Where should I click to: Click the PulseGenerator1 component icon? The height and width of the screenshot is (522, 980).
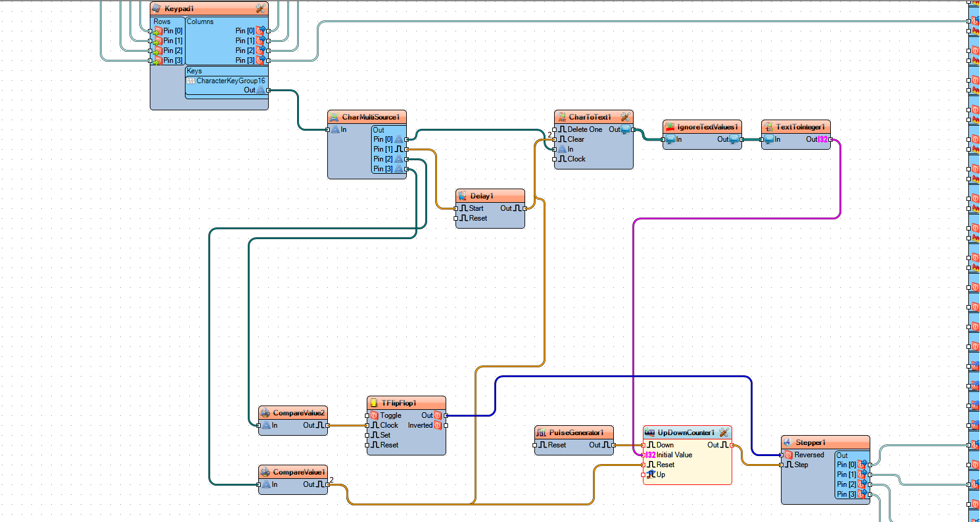541,433
